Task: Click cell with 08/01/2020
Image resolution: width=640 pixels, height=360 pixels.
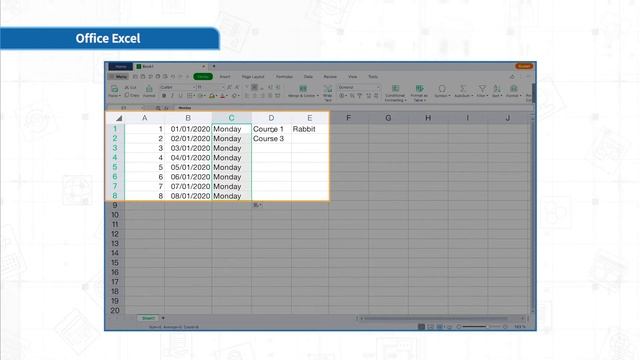Action: point(188,196)
